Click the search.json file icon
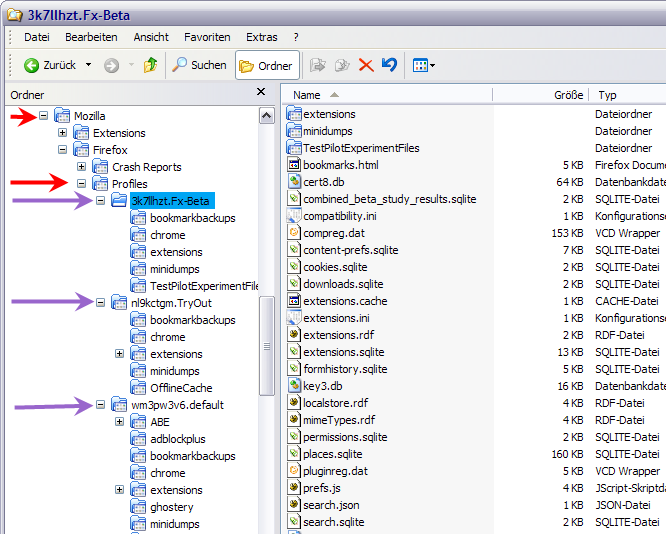Screen dimensions: 666x534 click(294, 505)
